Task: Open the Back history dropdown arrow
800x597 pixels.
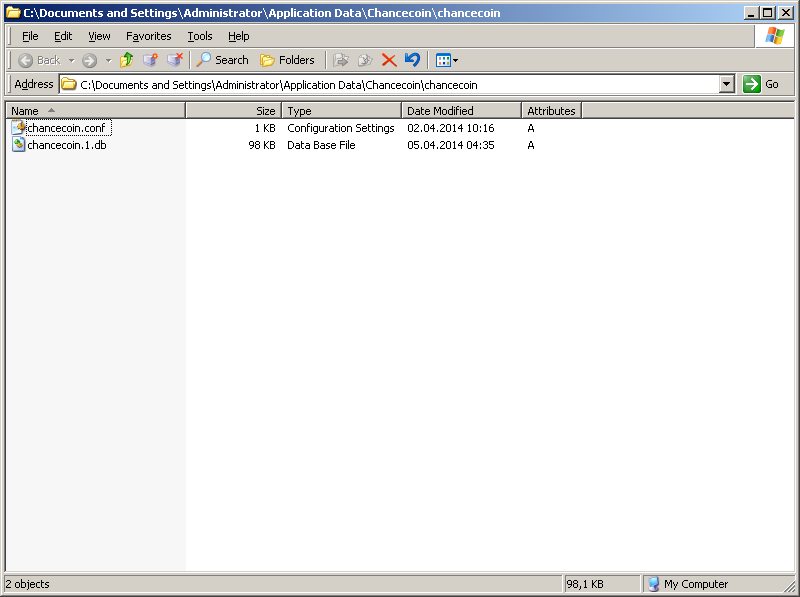Action: [x=71, y=60]
